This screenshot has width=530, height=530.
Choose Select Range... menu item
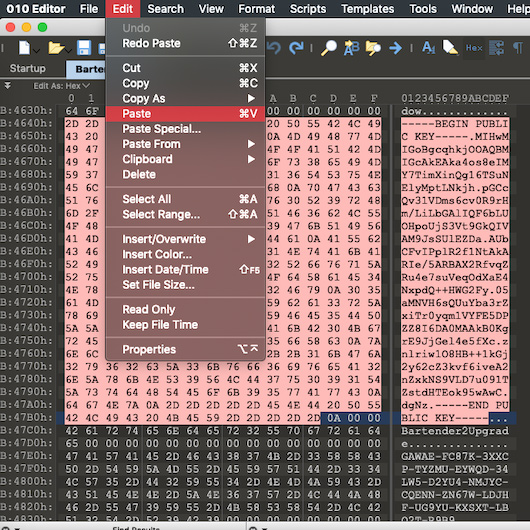pos(185,214)
